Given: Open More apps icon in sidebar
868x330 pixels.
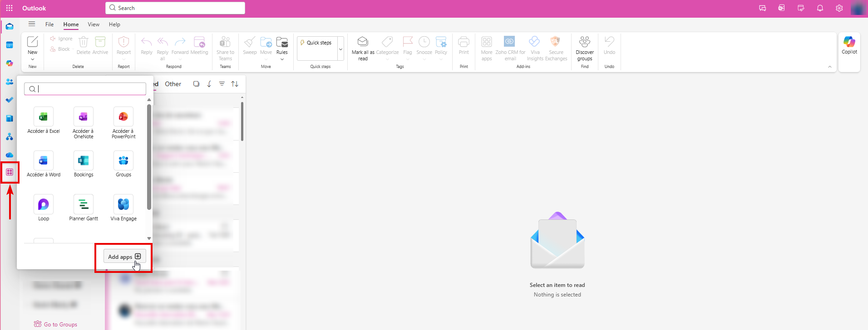Looking at the screenshot, I should click(10, 172).
